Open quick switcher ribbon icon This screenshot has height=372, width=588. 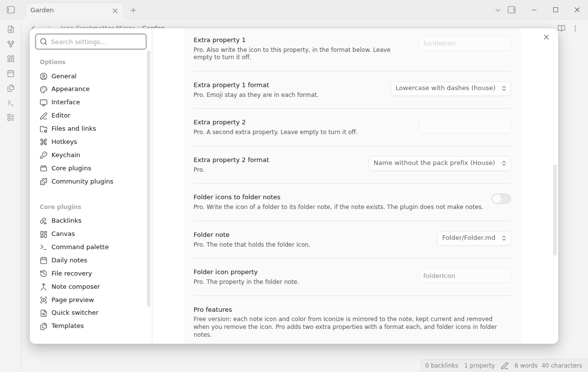(11, 29)
